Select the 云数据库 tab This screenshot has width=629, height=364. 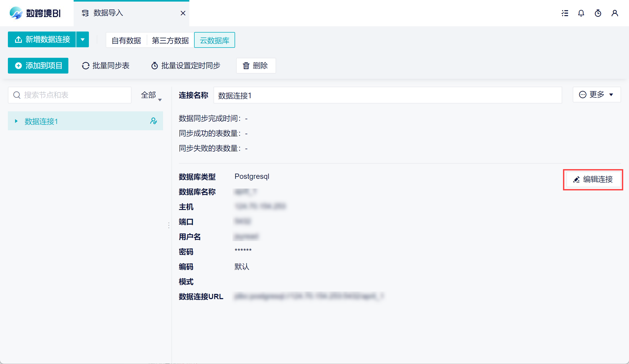point(214,40)
